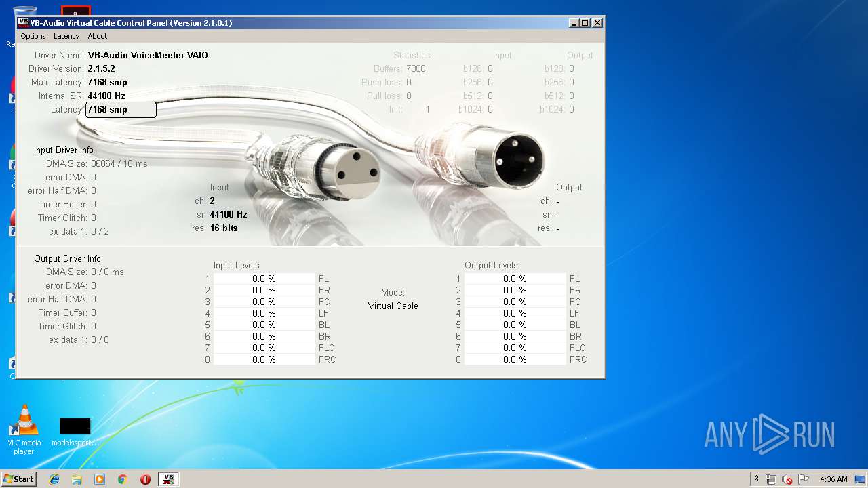
Task: Click Input Levels BR meter bar
Action: tap(264, 336)
